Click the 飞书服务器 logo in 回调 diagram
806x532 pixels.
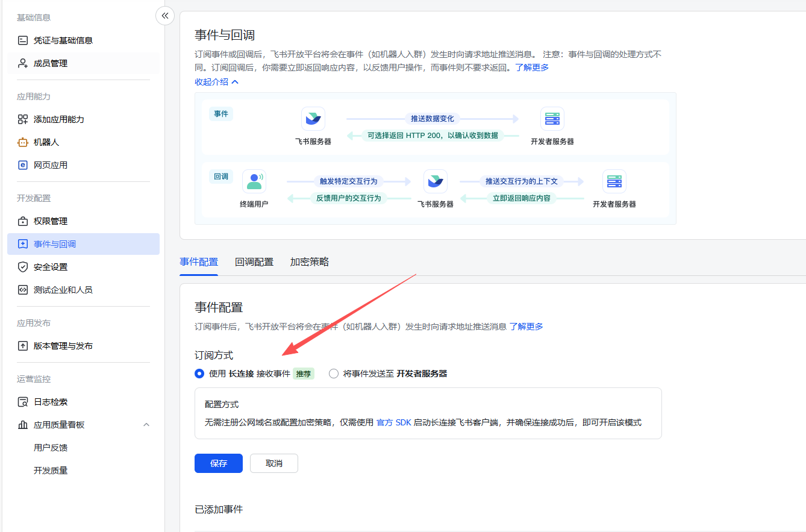(x=436, y=181)
